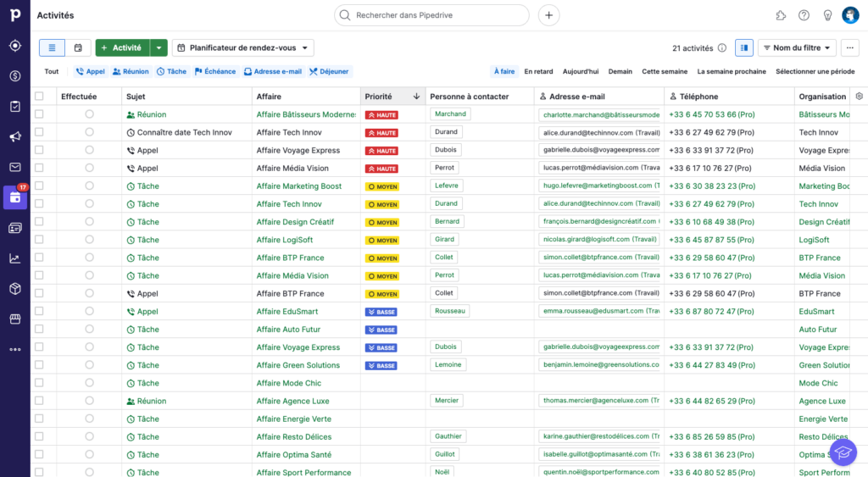The height and width of the screenshot is (477, 868).
Task: Click the quick add plus button
Action: 548,15
